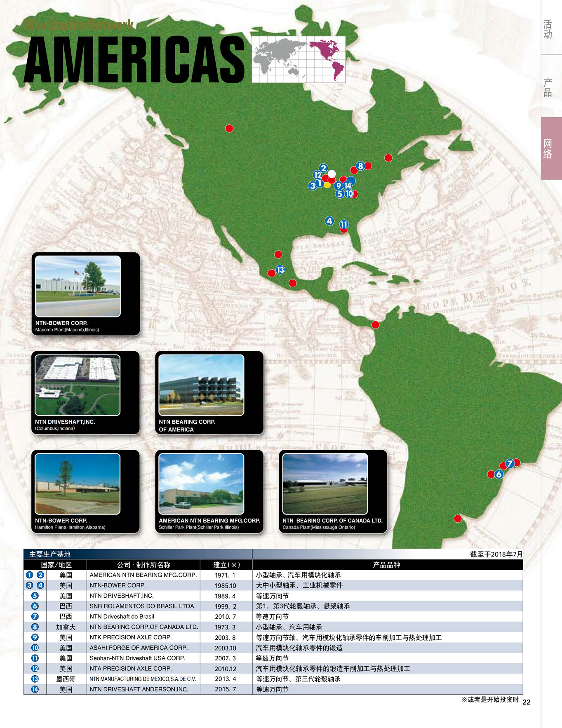Viewport: 562px width, 728px height.
Task: Click NTN MANUFACTURING DE MEXICO,S.A.DE C.V. cell
Action: coord(143,679)
